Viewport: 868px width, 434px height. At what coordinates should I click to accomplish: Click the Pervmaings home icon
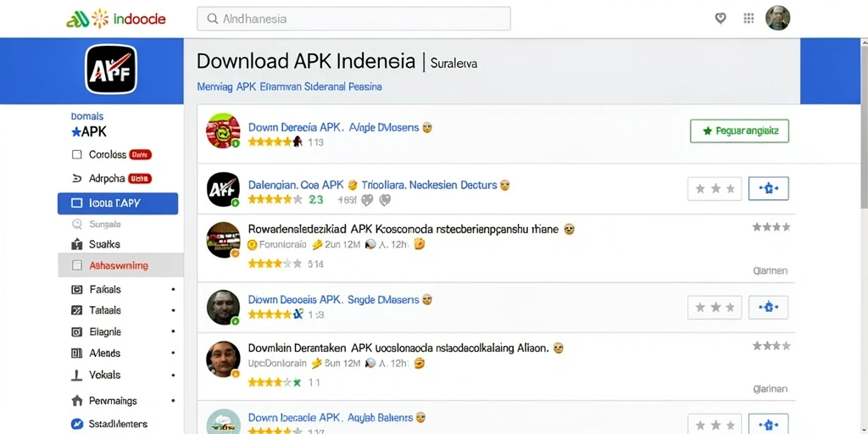[77, 400]
